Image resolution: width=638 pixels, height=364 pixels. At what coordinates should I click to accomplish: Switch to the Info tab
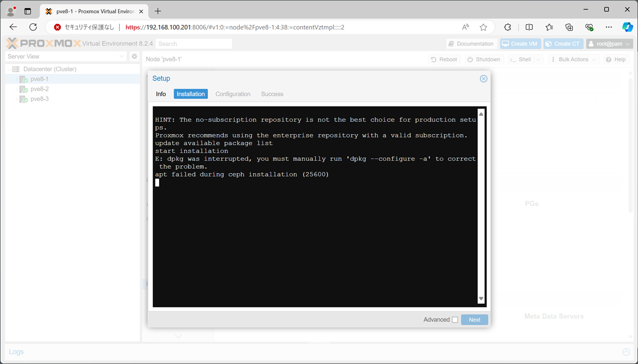pos(161,94)
